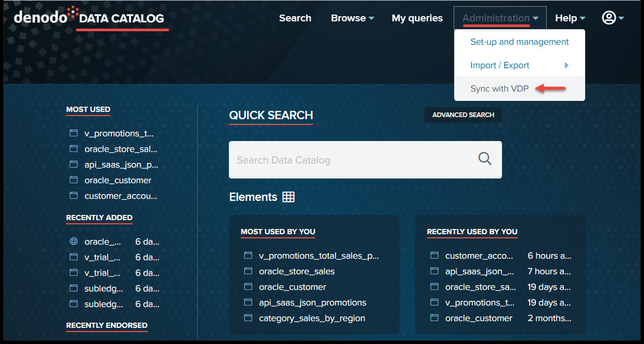Open oracle_store_sal... in Most Used sidebar
Image resolution: width=644 pixels, height=344 pixels.
point(121,149)
